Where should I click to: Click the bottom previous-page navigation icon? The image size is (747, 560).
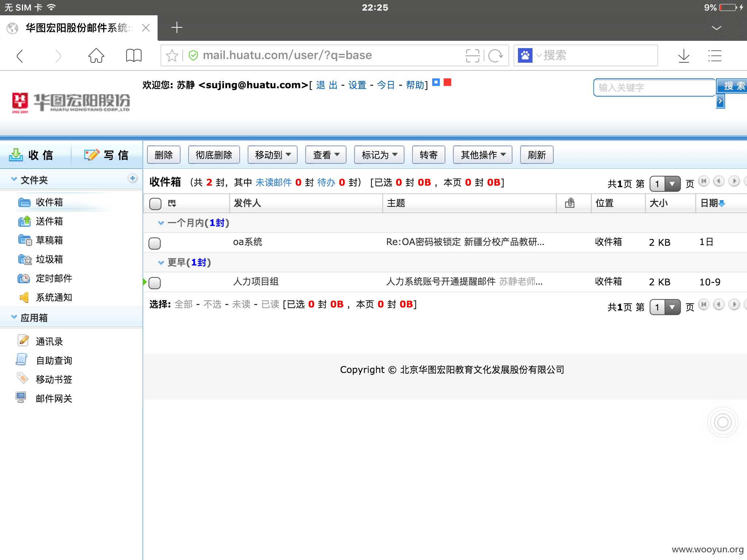(719, 304)
